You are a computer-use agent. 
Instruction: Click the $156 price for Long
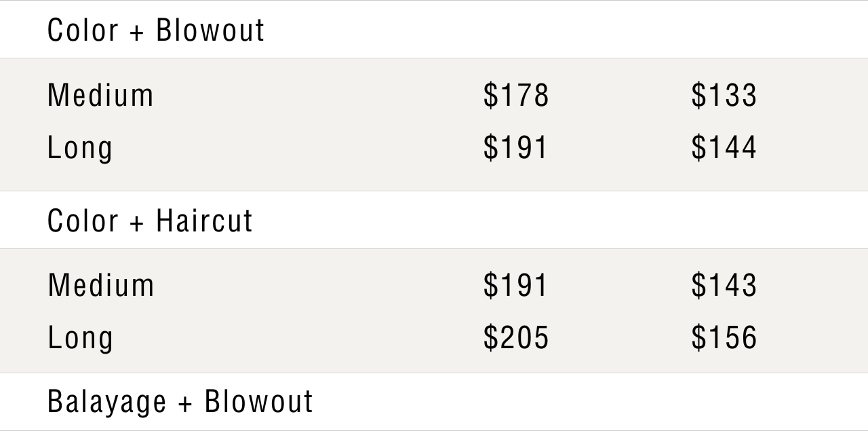click(724, 338)
